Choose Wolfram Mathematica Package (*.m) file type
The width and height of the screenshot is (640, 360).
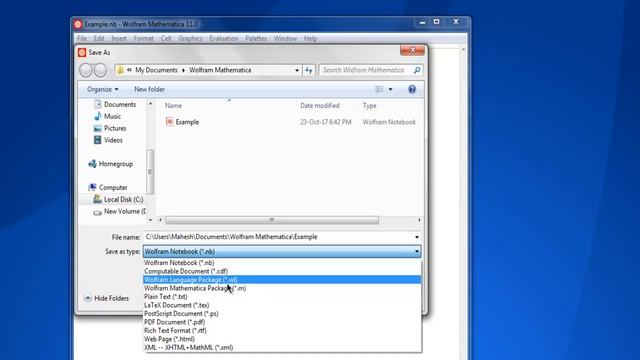pyautogui.click(x=282, y=288)
